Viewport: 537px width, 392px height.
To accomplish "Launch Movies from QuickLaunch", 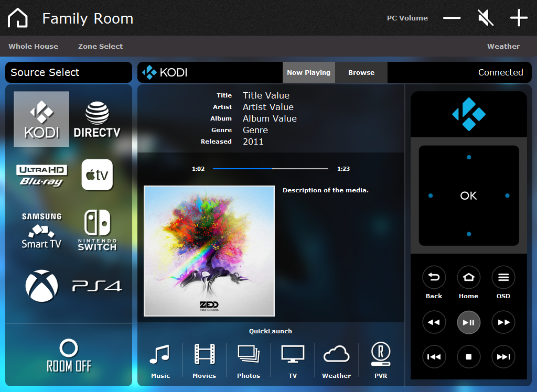I will pos(205,361).
